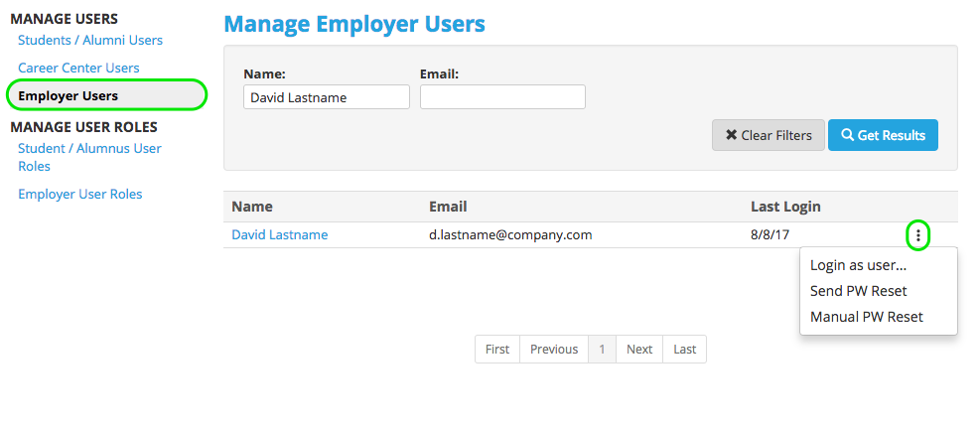Go to Career Center Users
This screenshot has width=980, height=434.
(x=78, y=68)
